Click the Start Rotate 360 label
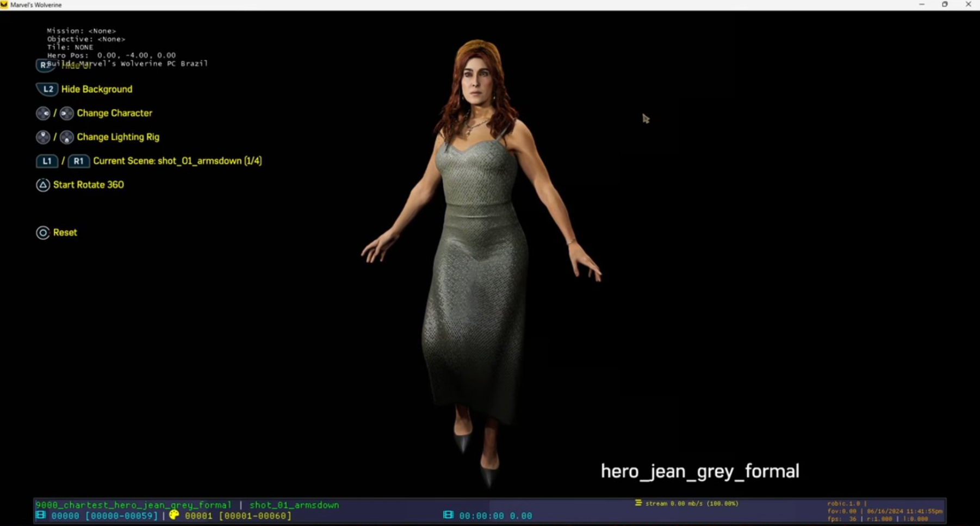980x526 pixels. [89, 185]
